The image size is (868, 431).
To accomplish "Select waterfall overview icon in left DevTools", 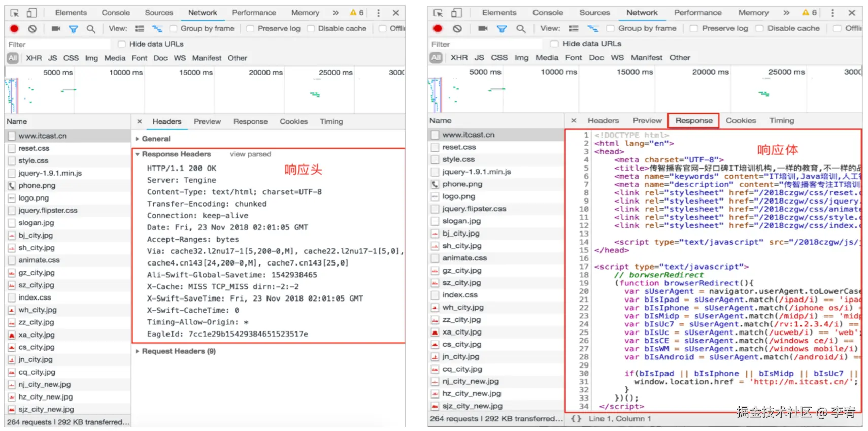I will (157, 29).
